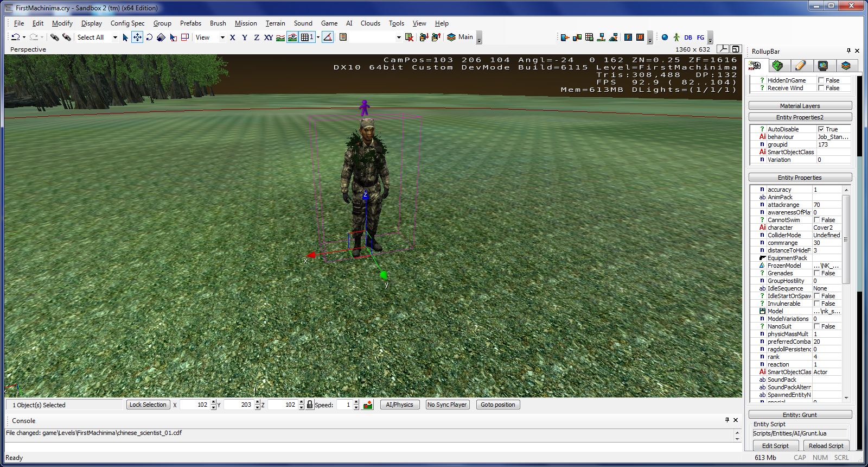Expand the undo history dropdown arrow
The height and width of the screenshot is (467, 868).
[x=24, y=37]
